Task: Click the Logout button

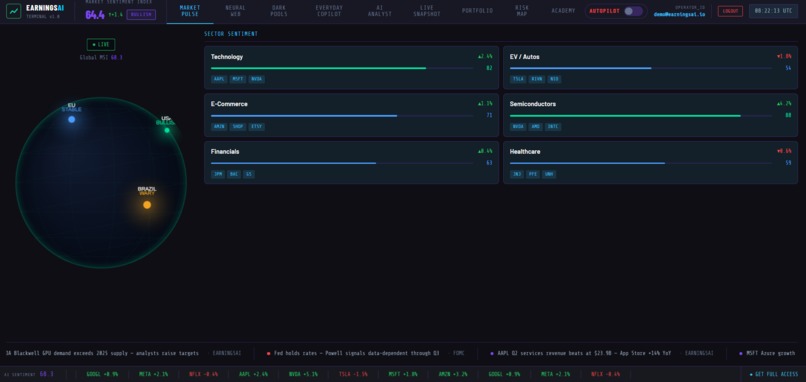Action: click(x=730, y=11)
